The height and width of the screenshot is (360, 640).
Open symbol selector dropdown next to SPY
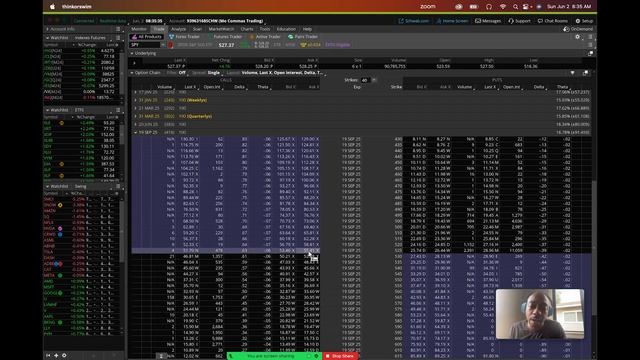[x=163, y=45]
